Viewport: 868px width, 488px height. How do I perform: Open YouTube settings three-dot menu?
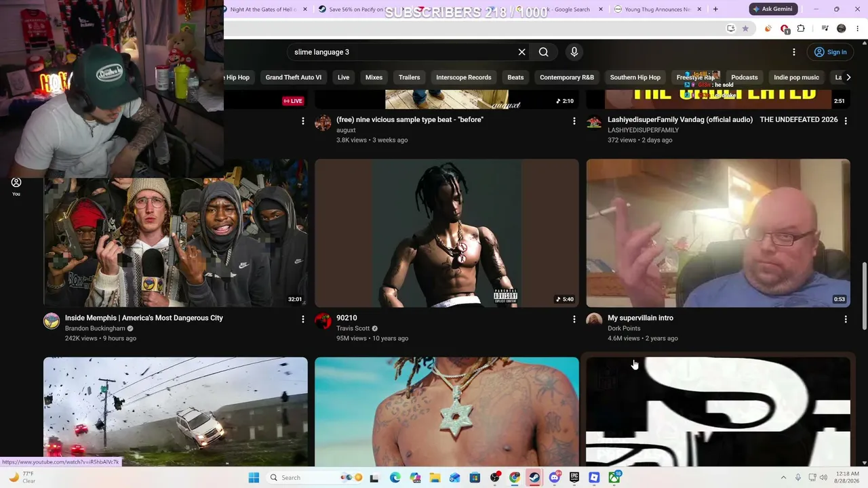click(x=794, y=52)
